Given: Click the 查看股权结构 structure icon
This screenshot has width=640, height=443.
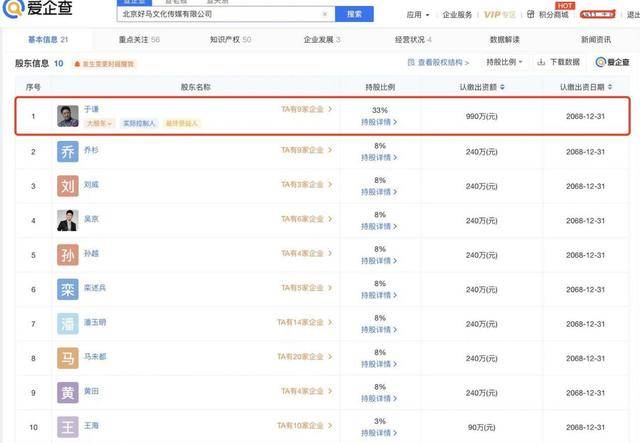Looking at the screenshot, I should (411, 62).
